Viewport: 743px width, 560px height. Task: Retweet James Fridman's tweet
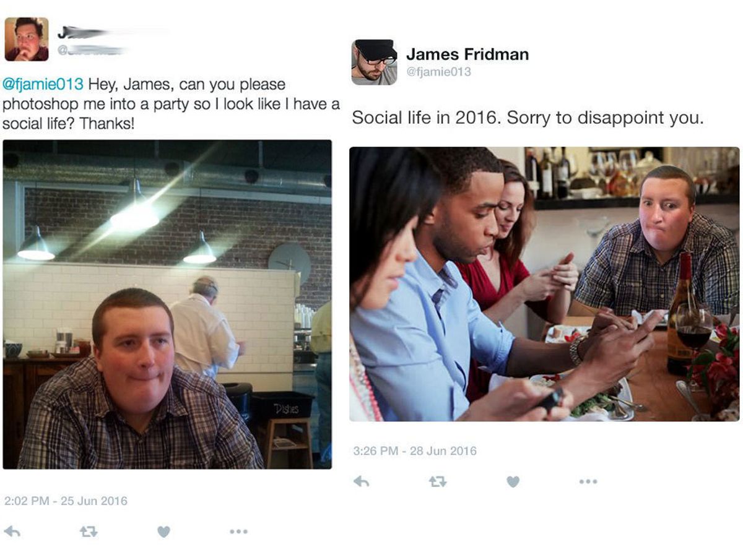438,481
